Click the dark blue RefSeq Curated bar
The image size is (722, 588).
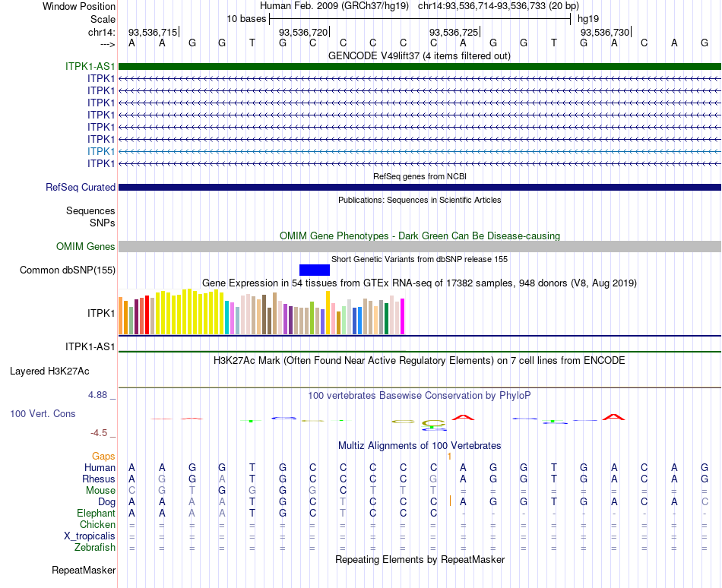coord(420,187)
